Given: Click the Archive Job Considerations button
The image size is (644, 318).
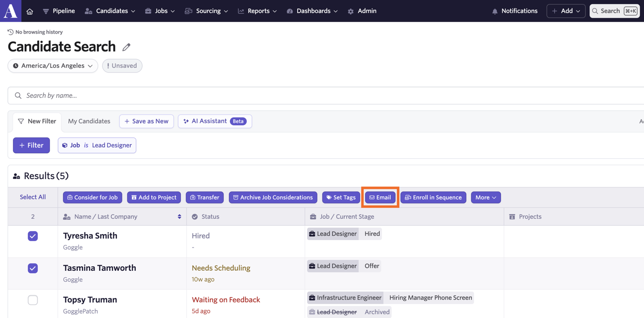Looking at the screenshot, I should pyautogui.click(x=273, y=197).
